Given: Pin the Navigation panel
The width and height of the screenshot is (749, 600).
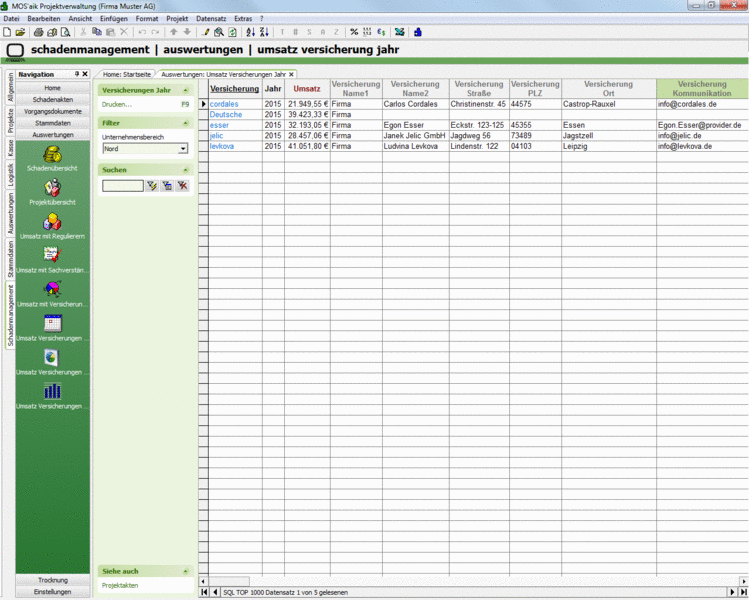Looking at the screenshot, I should (77, 74).
